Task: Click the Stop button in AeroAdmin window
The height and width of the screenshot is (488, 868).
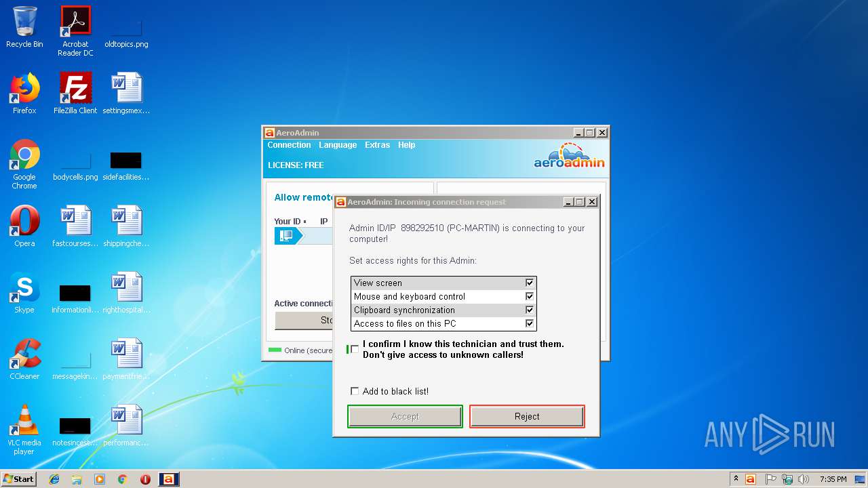Action: 304,321
